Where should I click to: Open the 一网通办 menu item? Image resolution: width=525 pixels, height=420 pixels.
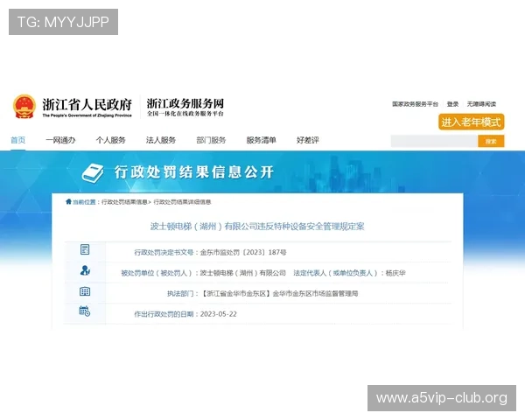[60, 140]
